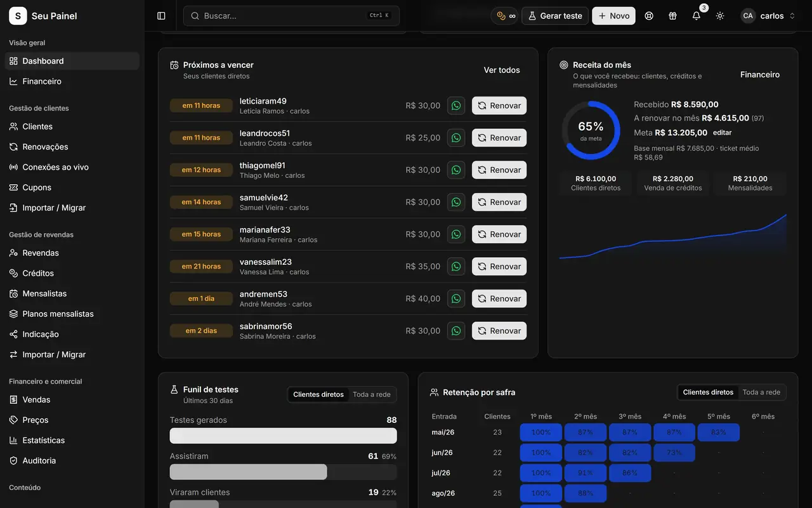
Task: Click the em 1 dia badge
Action: point(201,298)
